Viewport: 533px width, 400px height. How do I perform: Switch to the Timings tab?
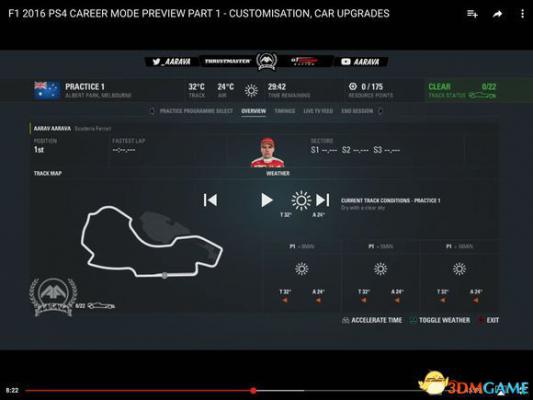(285, 111)
